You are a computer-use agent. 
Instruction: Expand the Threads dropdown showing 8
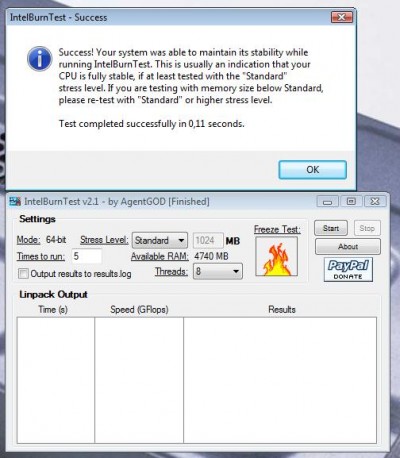218,271
